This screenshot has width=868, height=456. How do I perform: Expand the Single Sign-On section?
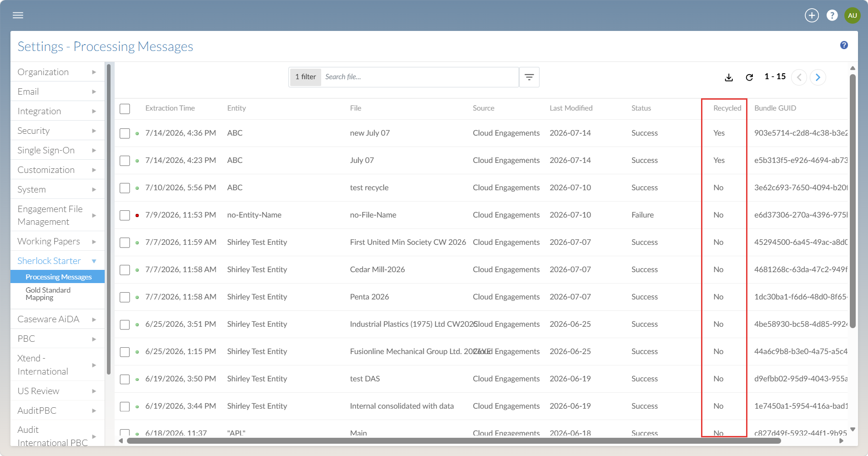57,150
